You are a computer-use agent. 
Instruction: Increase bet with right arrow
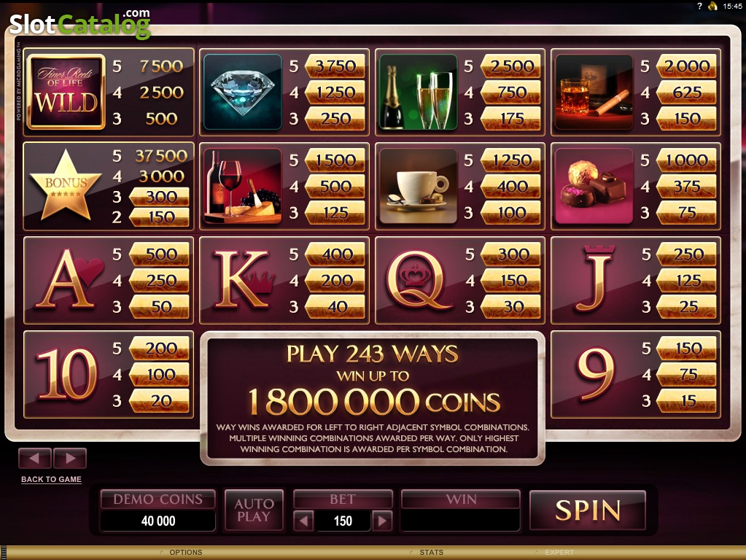point(382,521)
